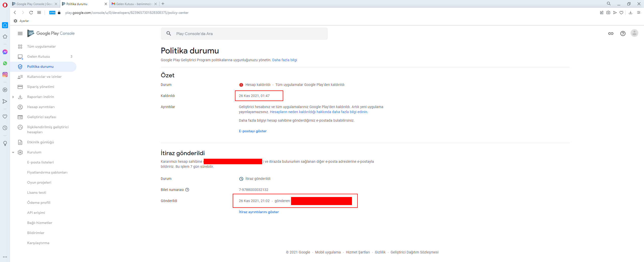Open the sidebar bookmarks heart icon
The width and height of the screenshot is (644, 262).
[5, 117]
